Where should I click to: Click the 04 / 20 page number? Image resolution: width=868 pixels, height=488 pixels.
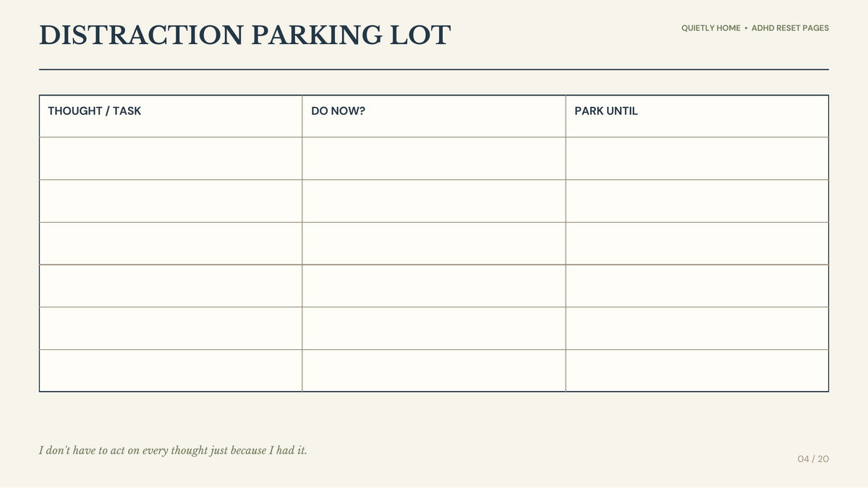[x=813, y=459]
